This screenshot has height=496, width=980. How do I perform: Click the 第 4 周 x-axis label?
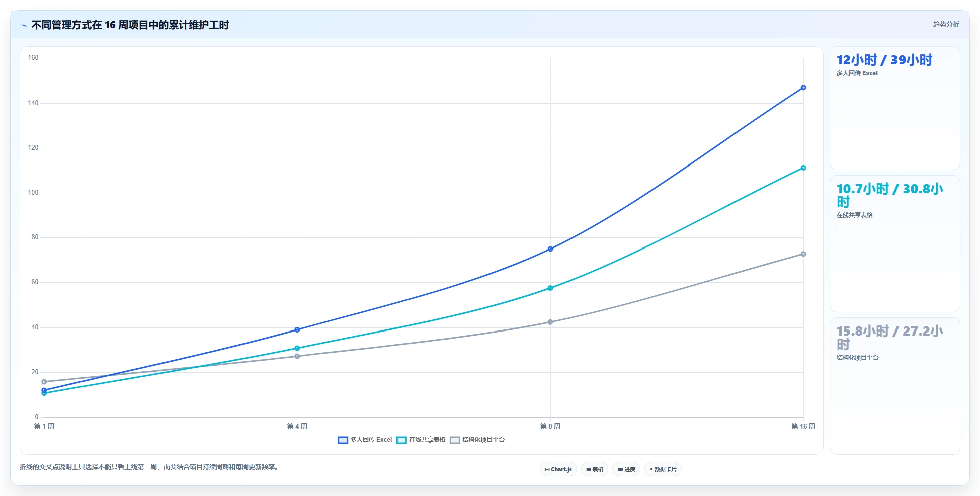coord(297,427)
